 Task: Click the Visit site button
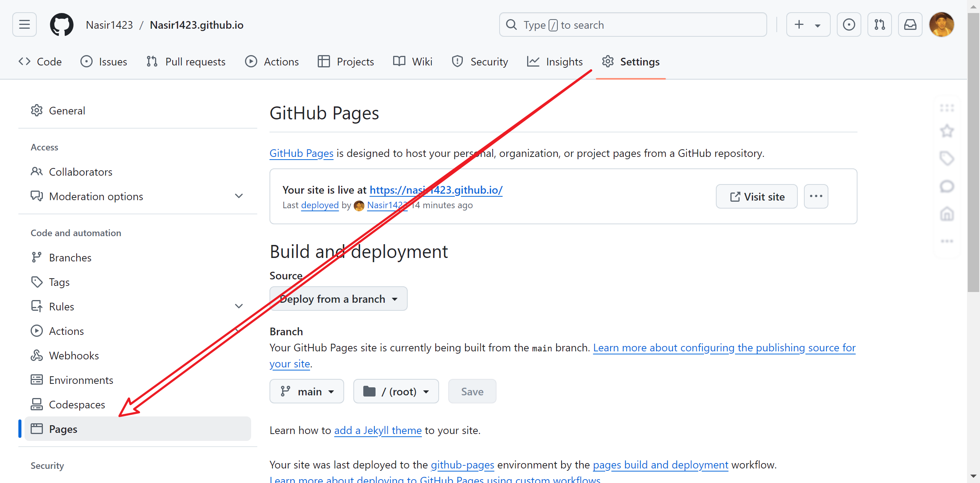click(757, 196)
